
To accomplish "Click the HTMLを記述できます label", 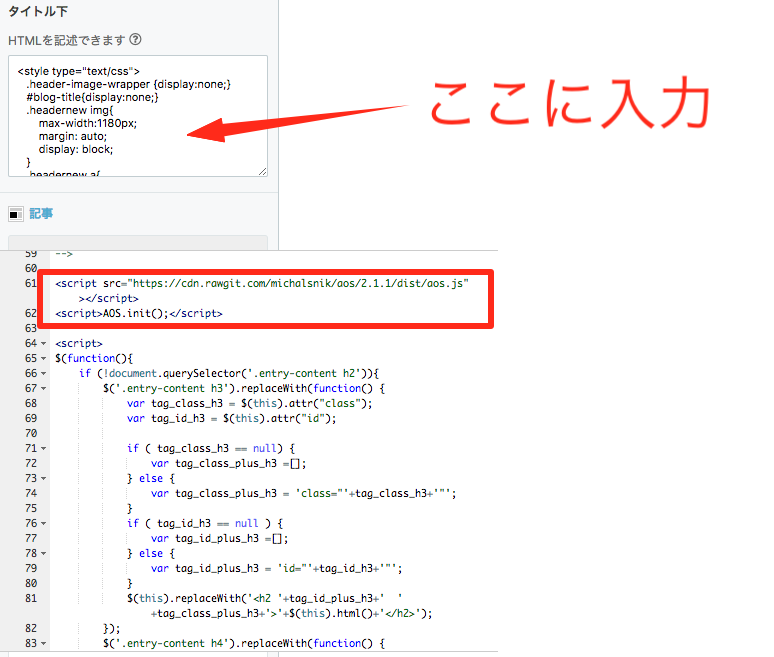I will (x=66, y=40).
